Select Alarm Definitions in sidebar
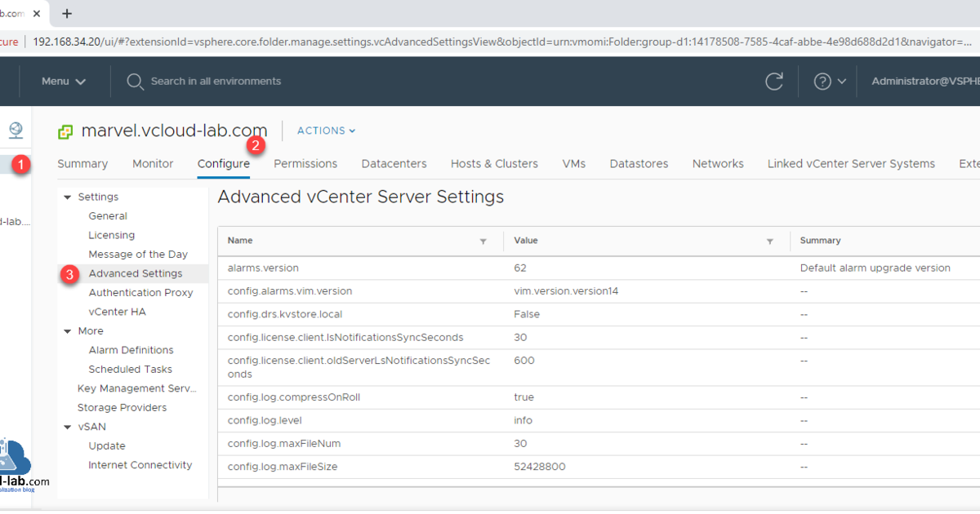The image size is (980, 514). pyautogui.click(x=131, y=350)
